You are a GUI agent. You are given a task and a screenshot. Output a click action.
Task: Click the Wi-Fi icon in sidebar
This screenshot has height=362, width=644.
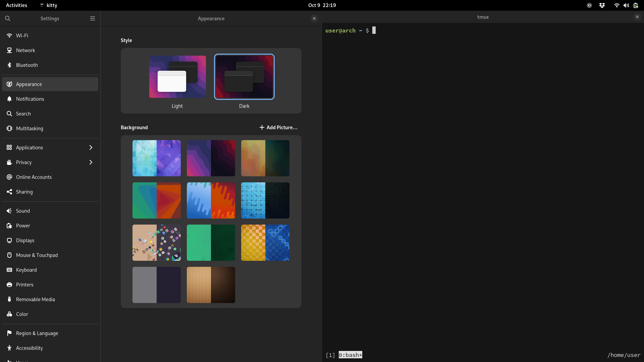click(9, 36)
